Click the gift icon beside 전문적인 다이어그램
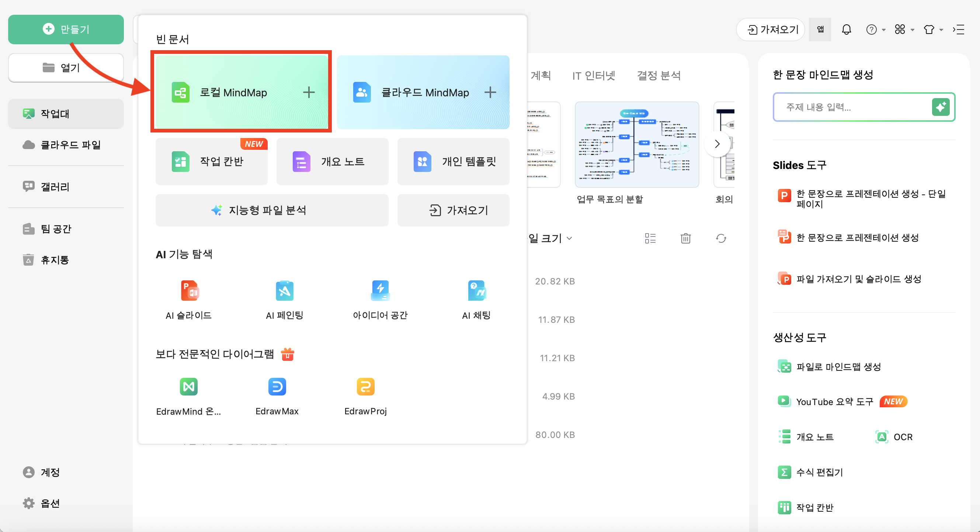This screenshot has height=532, width=980. [288, 354]
